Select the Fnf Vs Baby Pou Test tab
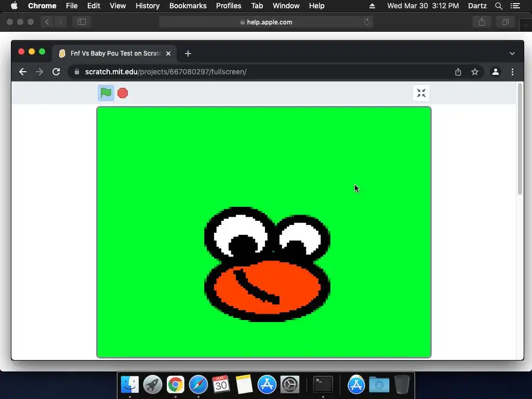532x399 pixels. 115,54
